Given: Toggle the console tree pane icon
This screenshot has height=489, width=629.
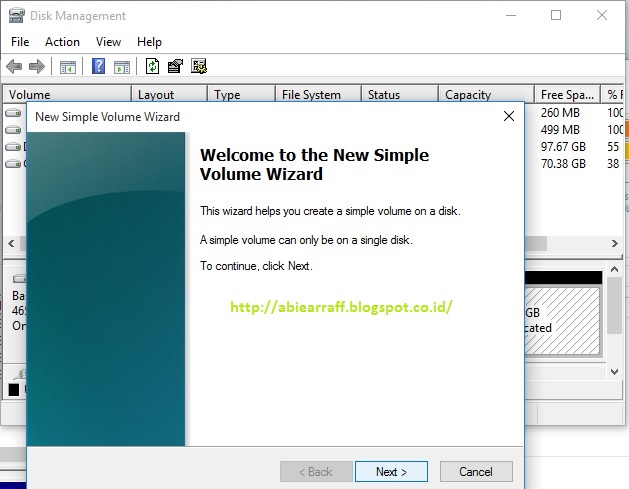Looking at the screenshot, I should click(67, 67).
